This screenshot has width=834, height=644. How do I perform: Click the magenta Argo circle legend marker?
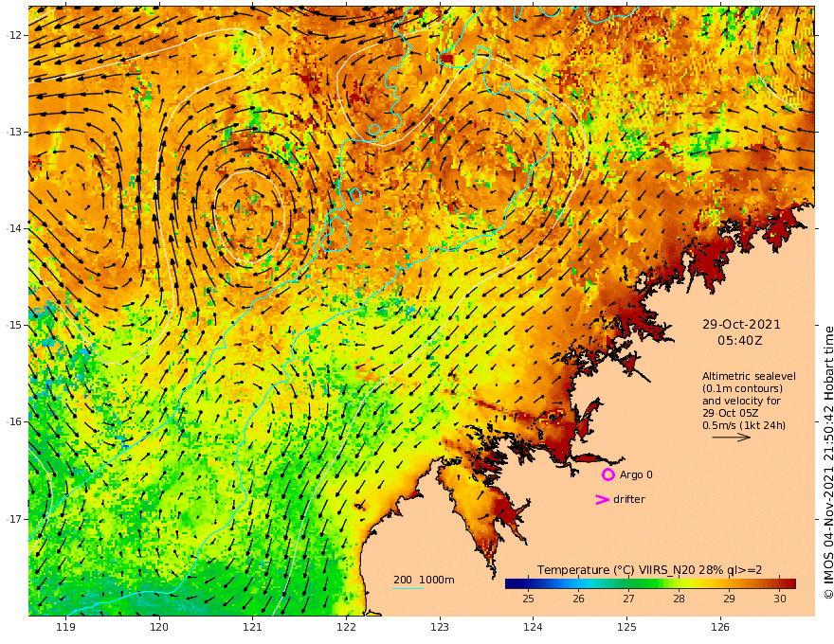coord(607,474)
